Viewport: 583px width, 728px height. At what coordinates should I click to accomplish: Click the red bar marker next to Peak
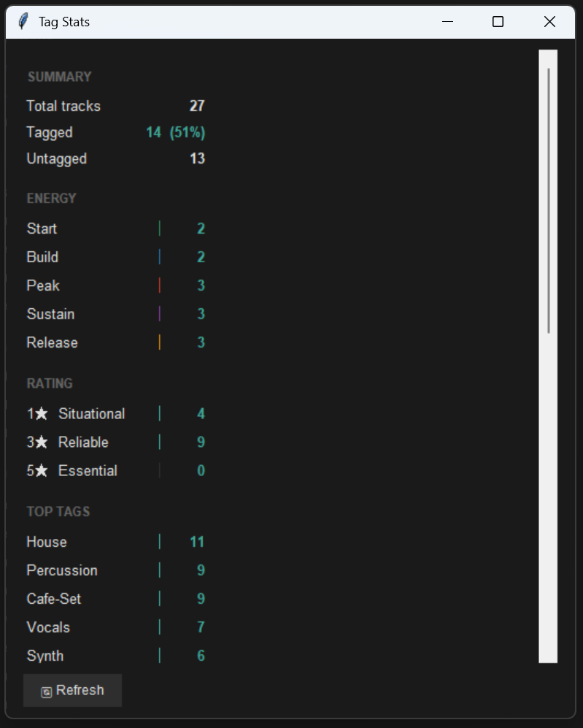(160, 285)
